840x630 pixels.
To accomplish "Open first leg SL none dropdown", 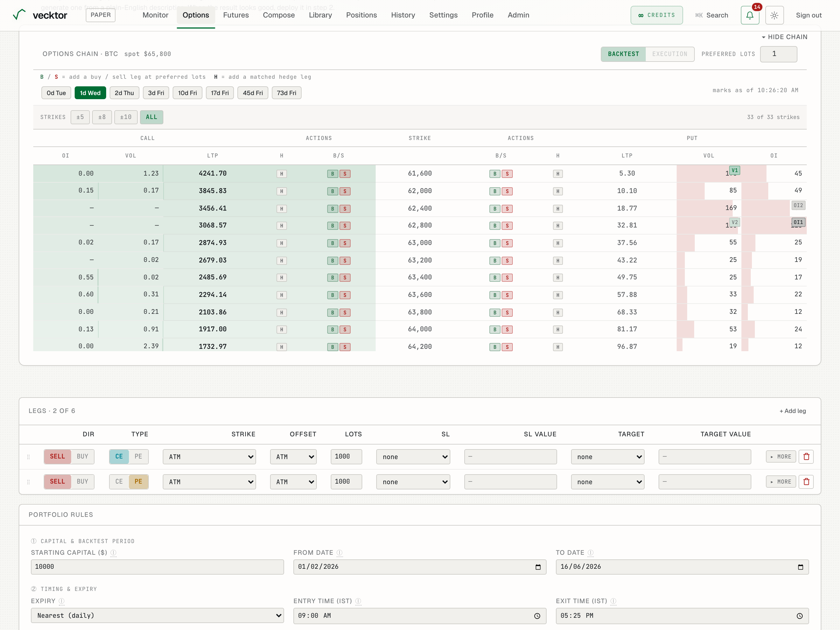I will coord(413,457).
